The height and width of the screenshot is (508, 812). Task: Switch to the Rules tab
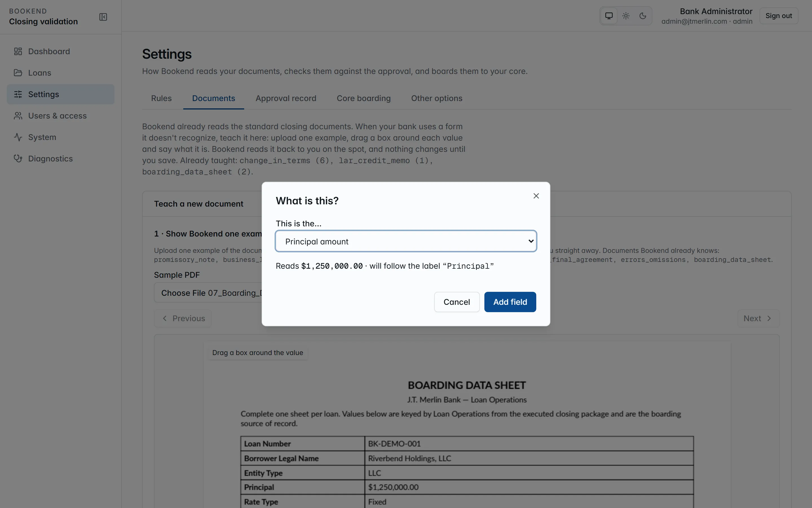[x=161, y=98]
